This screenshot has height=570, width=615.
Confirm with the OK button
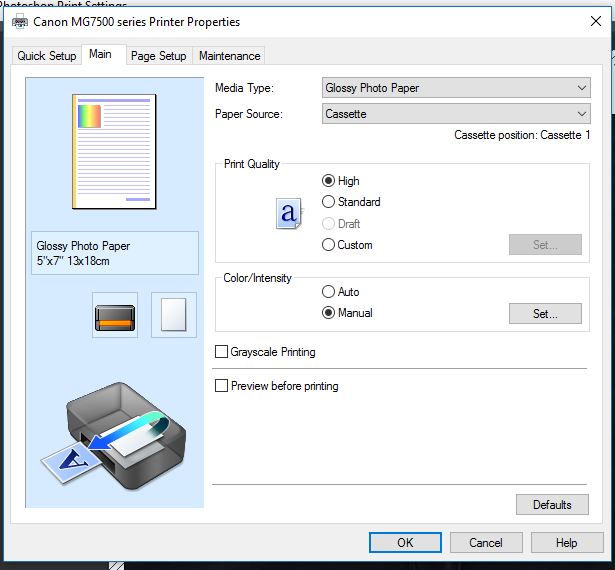pos(405,543)
